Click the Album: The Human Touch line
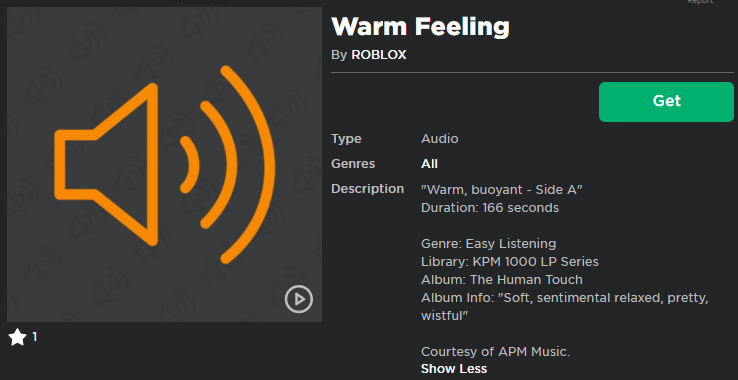The width and height of the screenshot is (738, 380). pos(501,280)
